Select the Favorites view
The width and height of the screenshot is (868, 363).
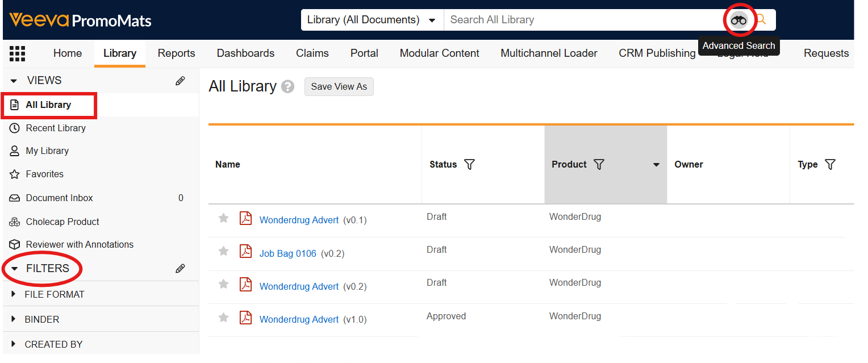(44, 174)
